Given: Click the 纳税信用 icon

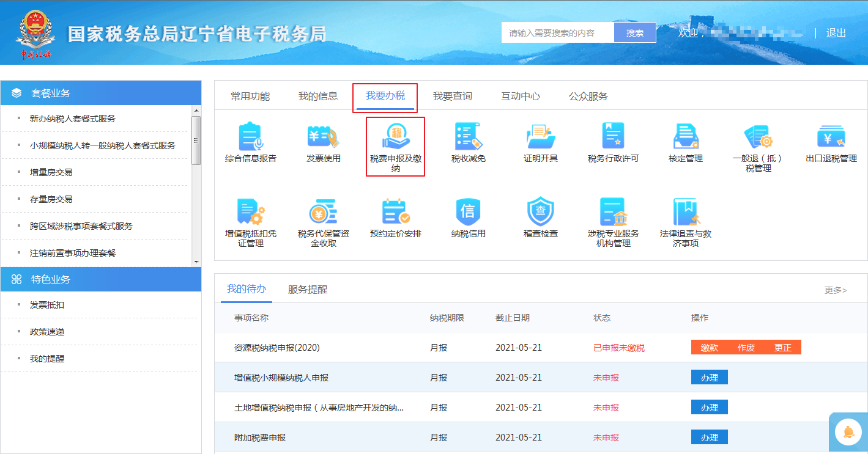Looking at the screenshot, I should pos(468,220).
